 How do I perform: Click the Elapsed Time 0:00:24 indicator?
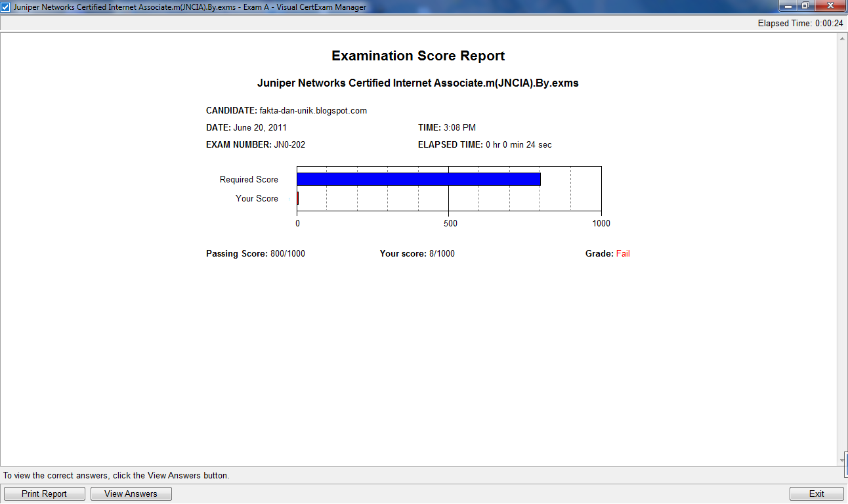pos(800,23)
